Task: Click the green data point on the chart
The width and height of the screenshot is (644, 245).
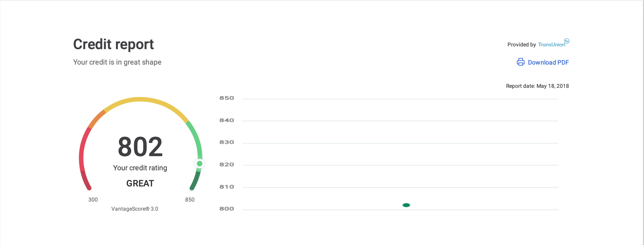Action: pyautogui.click(x=406, y=205)
